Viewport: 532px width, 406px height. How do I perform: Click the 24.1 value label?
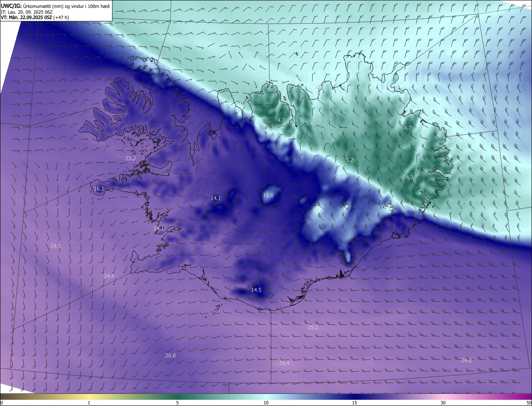[159, 228]
